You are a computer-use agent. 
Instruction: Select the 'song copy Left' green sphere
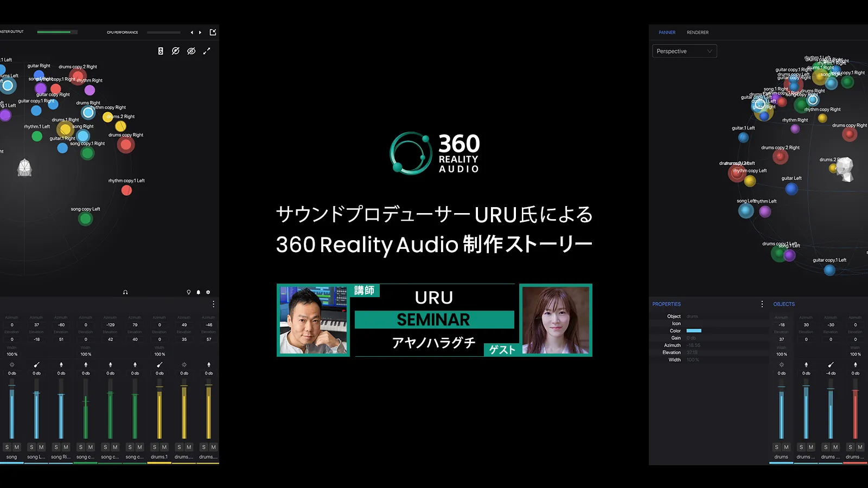click(85, 219)
